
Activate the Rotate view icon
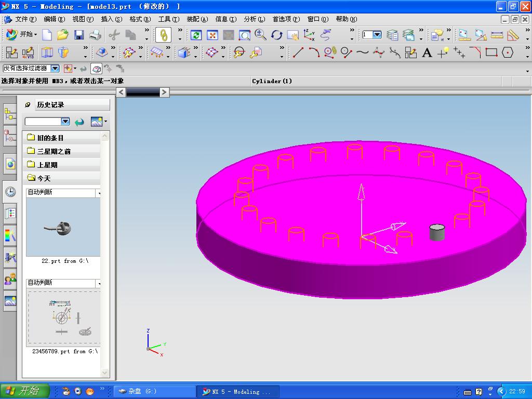point(276,35)
